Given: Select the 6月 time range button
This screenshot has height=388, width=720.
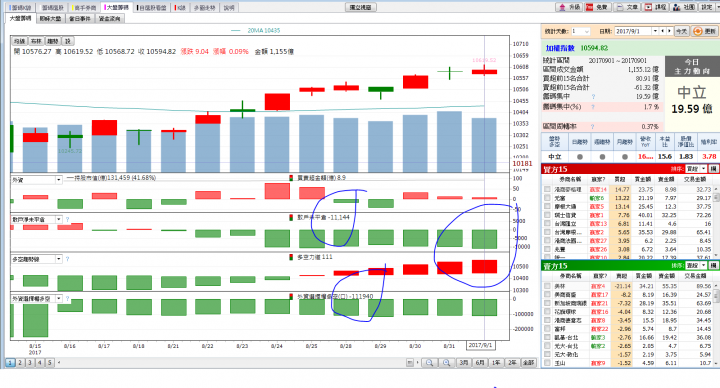Looking at the screenshot, I should point(479,363).
